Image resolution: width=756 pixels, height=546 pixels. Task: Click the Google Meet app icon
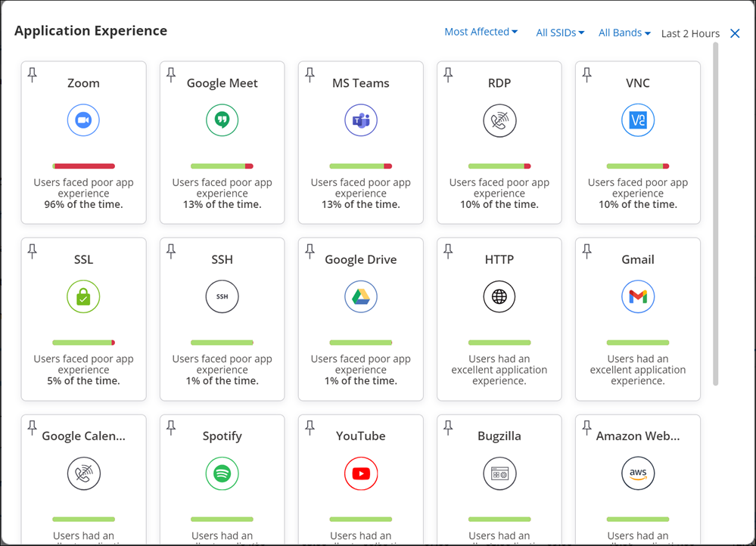tap(222, 120)
